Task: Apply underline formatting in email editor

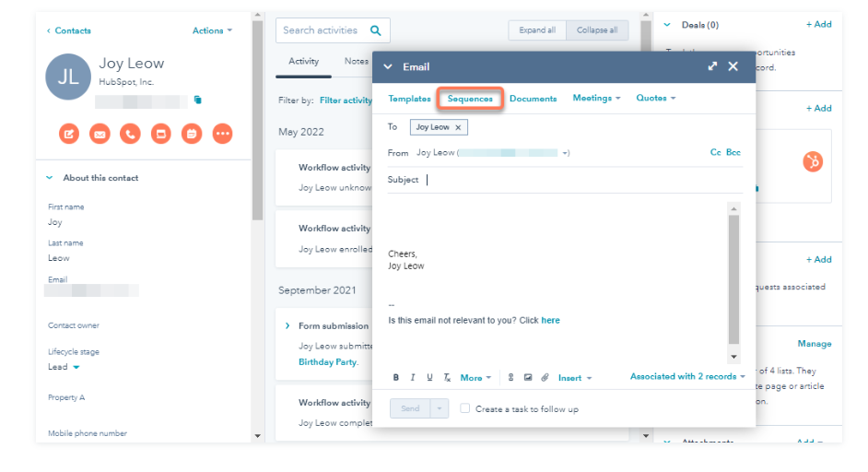Action: (429, 377)
